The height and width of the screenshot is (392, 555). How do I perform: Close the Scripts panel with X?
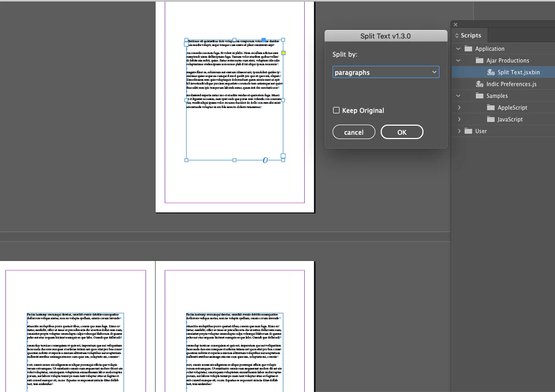point(456,25)
